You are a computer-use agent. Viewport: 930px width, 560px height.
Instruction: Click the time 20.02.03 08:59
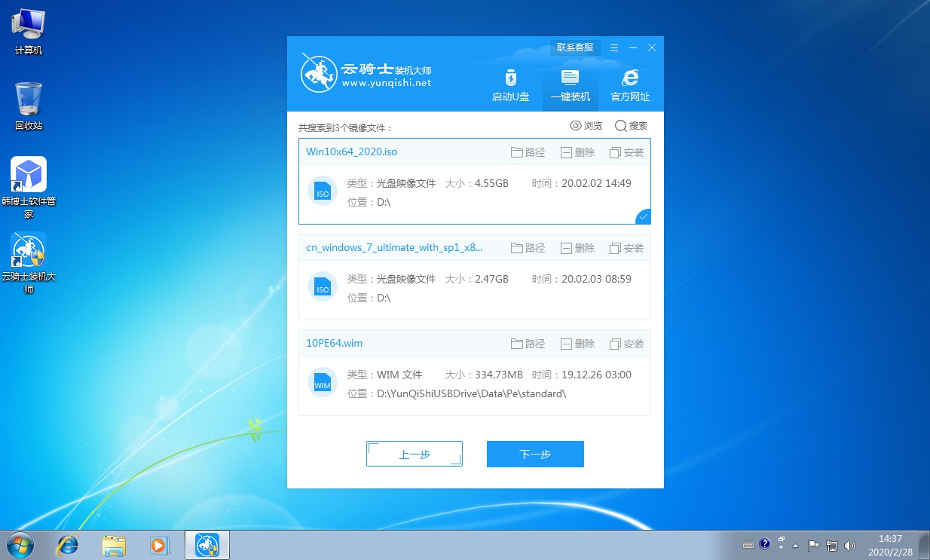tap(596, 279)
